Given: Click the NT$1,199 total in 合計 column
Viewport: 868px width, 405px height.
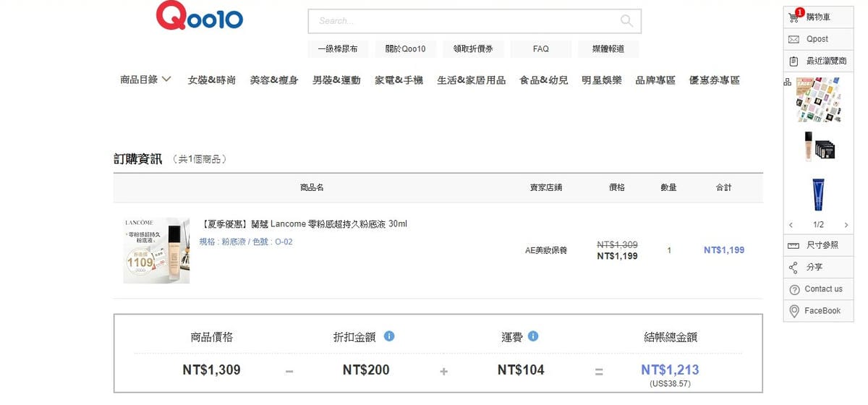Looking at the screenshot, I should (x=724, y=250).
